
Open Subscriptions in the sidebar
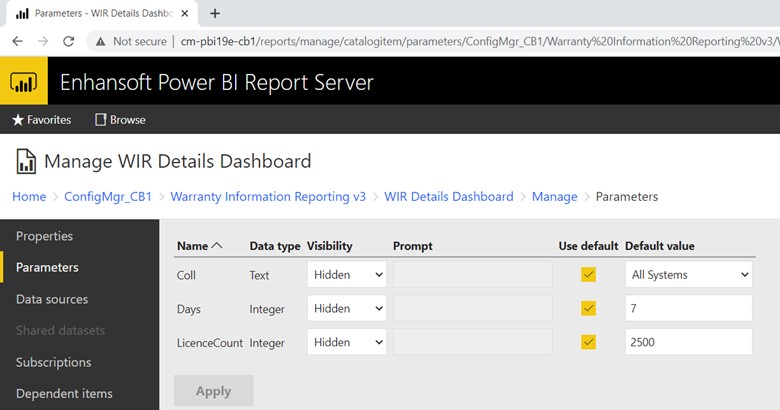pyautogui.click(x=53, y=362)
